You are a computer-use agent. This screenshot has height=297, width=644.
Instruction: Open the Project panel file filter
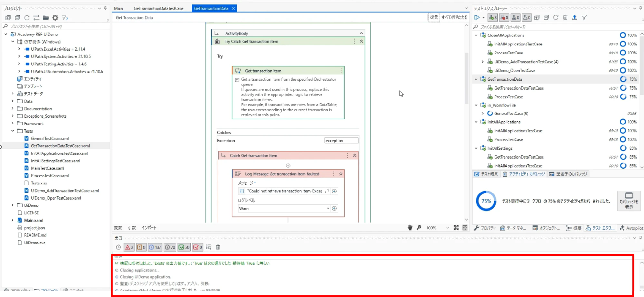click(65, 18)
